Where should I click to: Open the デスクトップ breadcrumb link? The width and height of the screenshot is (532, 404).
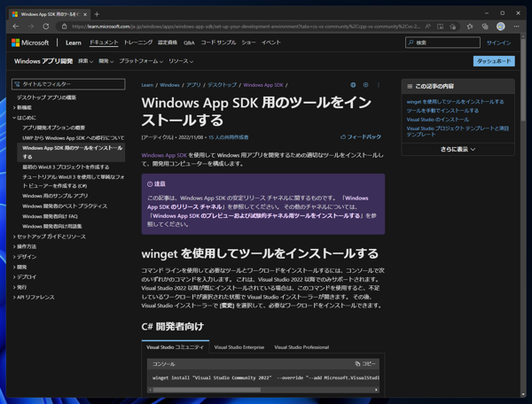click(223, 85)
